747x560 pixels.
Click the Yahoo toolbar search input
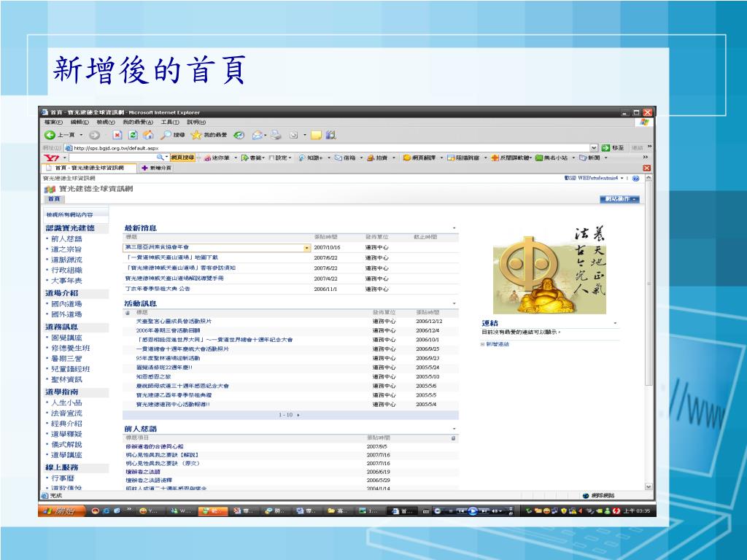(x=113, y=157)
